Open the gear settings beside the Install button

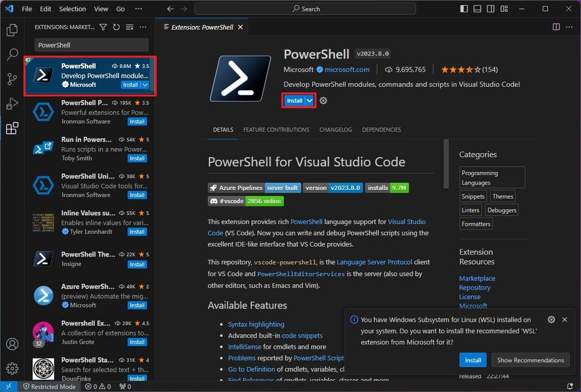pos(323,100)
